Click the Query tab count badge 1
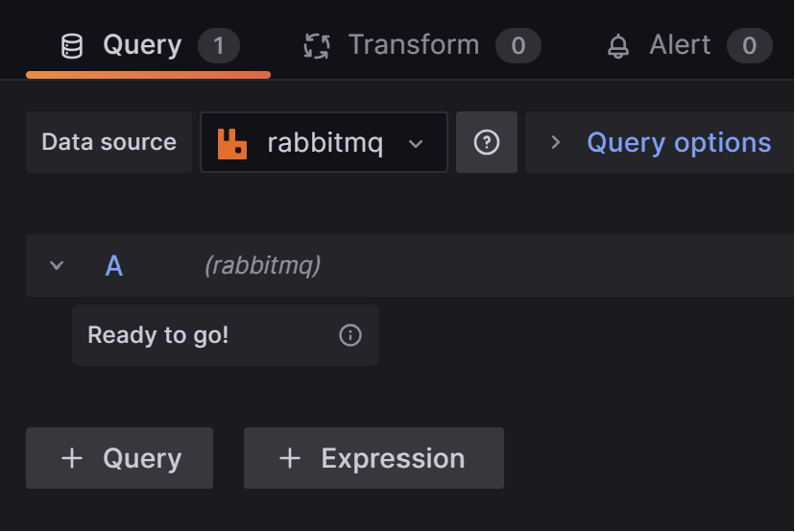The width and height of the screenshot is (795, 532). tap(219, 46)
